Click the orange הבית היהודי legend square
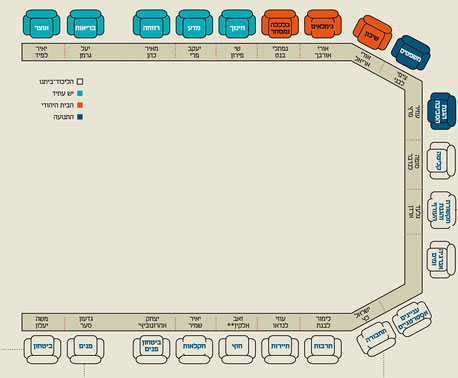The height and width of the screenshot is (378, 458). pos(80,105)
